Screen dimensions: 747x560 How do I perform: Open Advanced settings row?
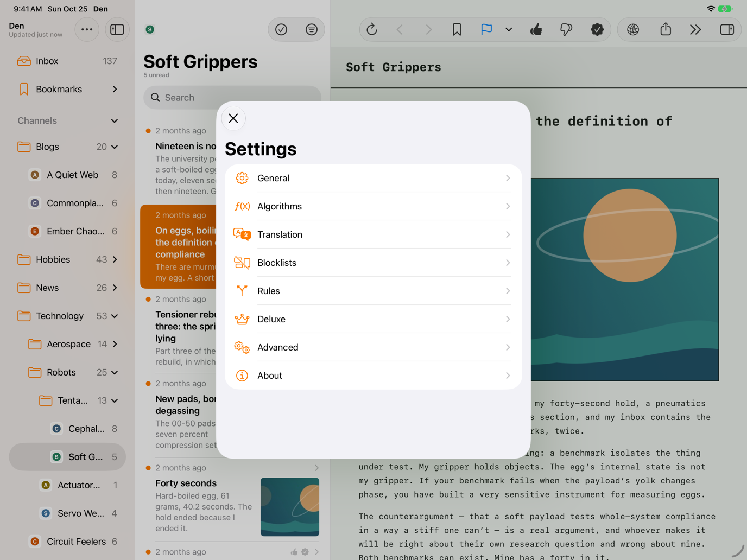pos(373,347)
